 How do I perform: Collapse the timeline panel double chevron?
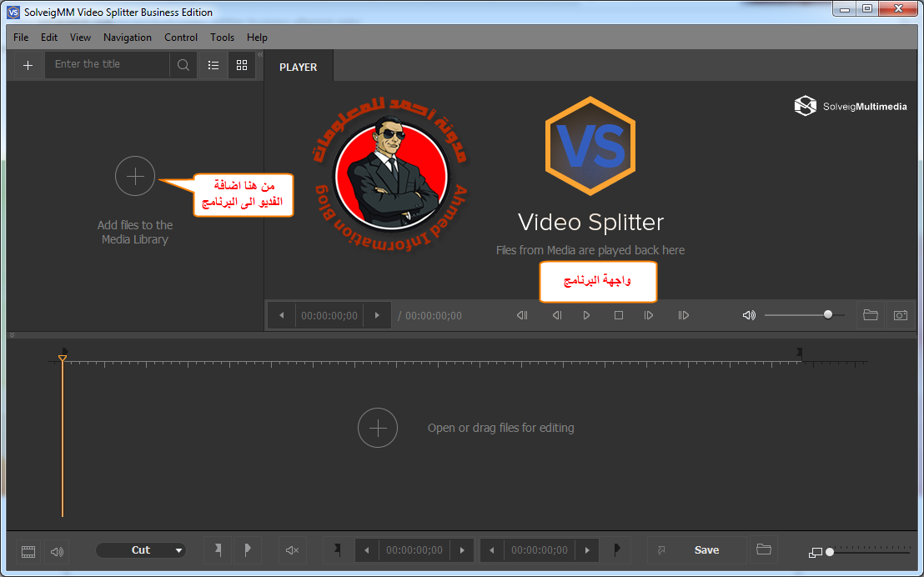tap(11, 334)
